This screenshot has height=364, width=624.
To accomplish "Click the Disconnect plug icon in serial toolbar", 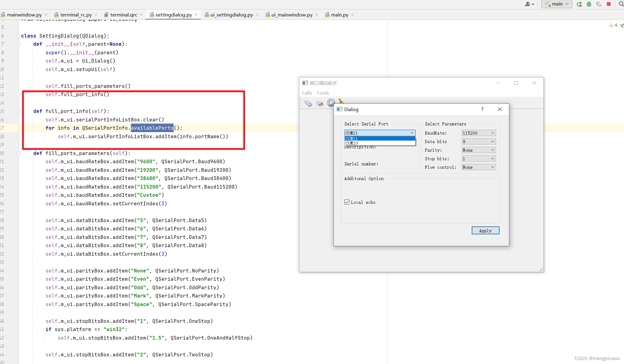I will 319,103.
